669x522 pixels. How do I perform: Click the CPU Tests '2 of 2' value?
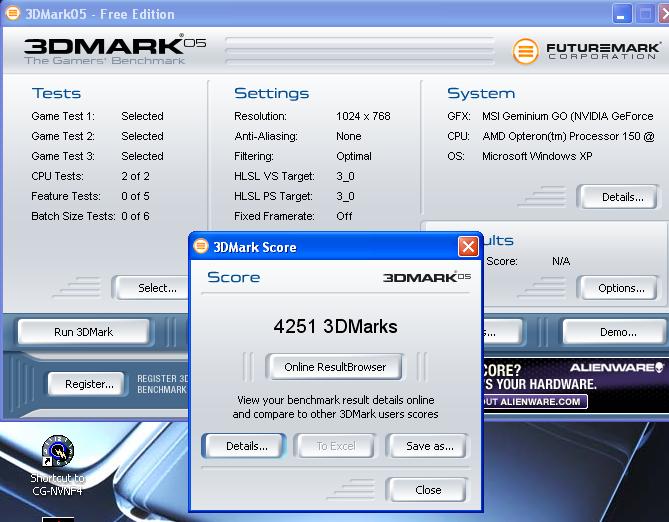(x=135, y=176)
